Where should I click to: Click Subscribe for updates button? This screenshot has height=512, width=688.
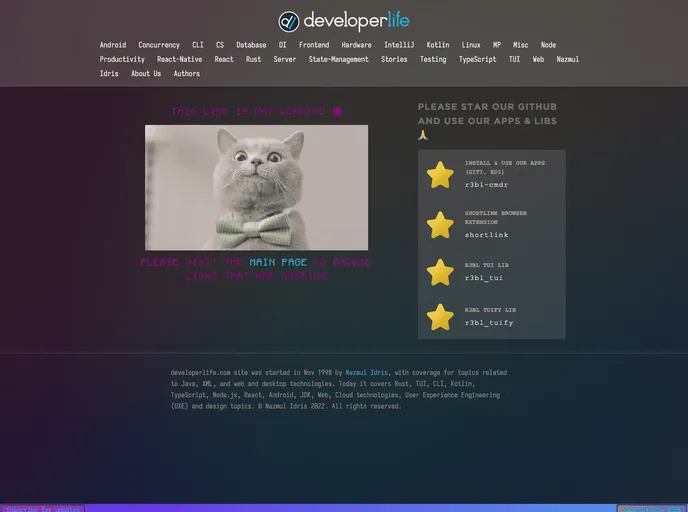pos(42,508)
